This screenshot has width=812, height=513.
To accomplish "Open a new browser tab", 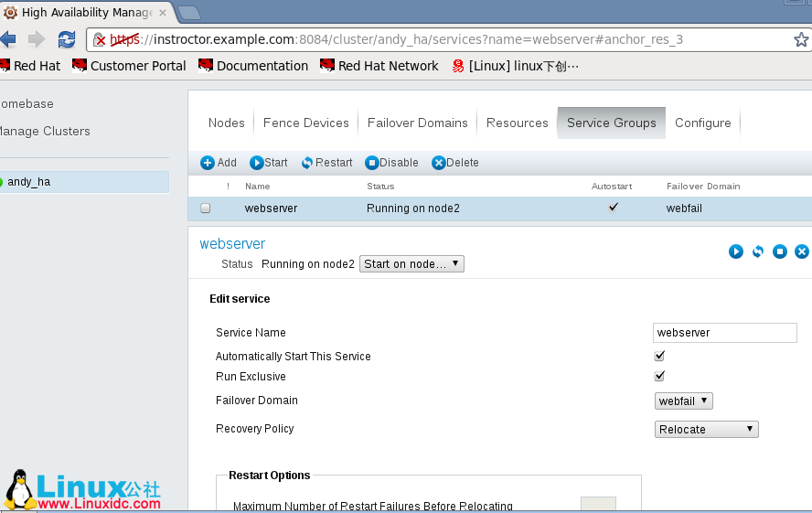I will [189, 13].
